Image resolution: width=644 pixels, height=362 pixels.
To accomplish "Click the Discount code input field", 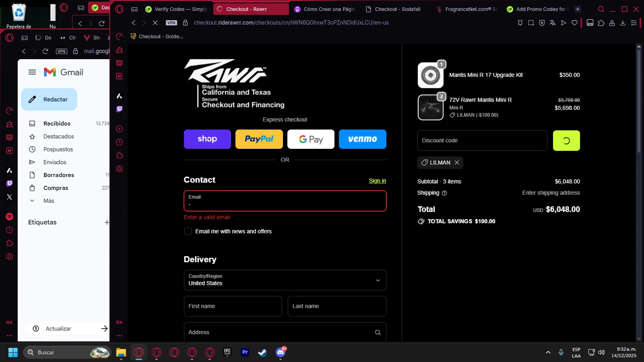I will coord(482,141).
